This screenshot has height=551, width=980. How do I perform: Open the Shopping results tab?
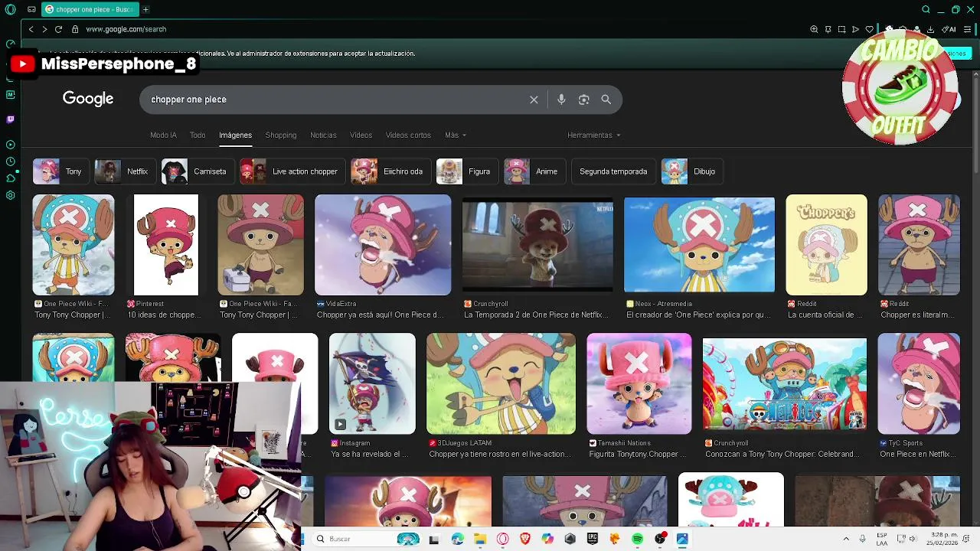(281, 135)
